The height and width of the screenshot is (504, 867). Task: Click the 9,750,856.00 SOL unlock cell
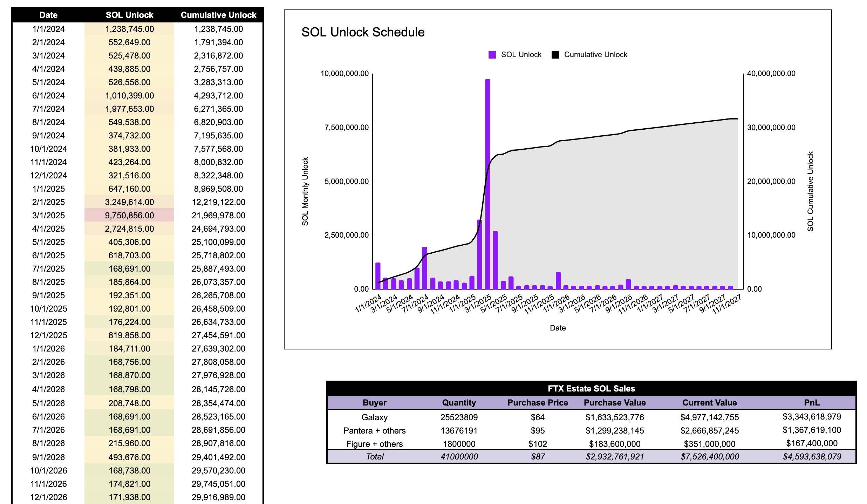(129, 215)
